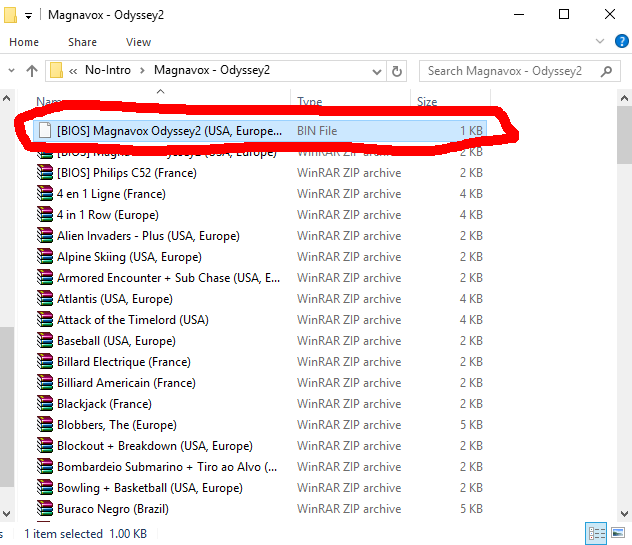632x545 pixels.
Task: Open quick access toolbar dropdown arrow
Action: pyautogui.click(x=28, y=16)
